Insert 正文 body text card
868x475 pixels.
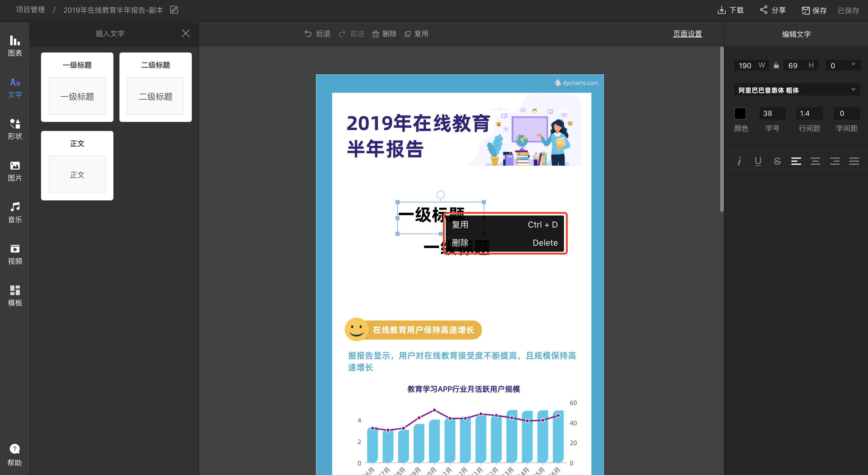coord(77,165)
